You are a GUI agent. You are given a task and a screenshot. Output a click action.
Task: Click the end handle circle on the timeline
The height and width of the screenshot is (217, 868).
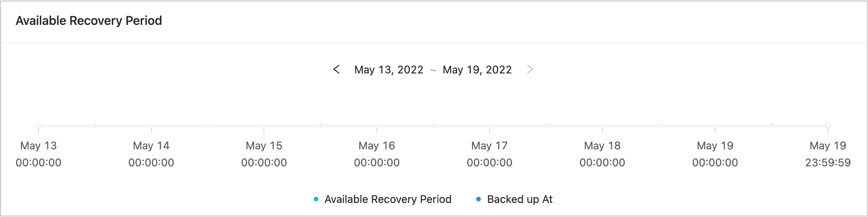pos(828,126)
